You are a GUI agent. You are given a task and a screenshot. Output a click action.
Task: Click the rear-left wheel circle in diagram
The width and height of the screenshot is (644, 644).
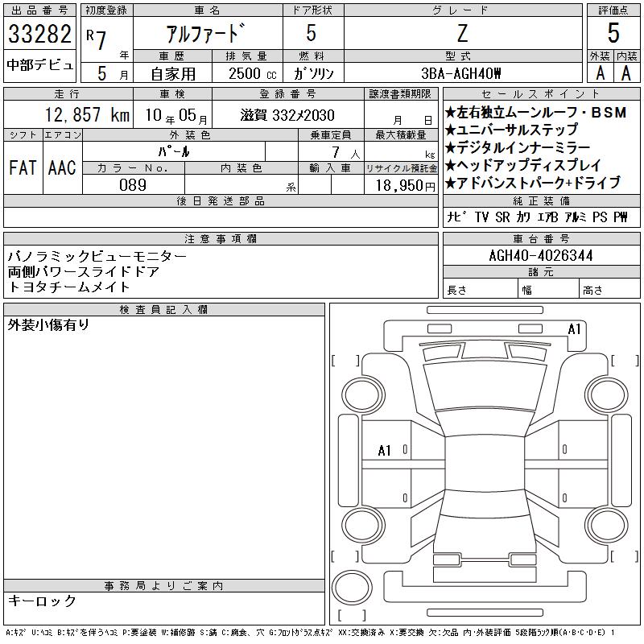[363, 525]
